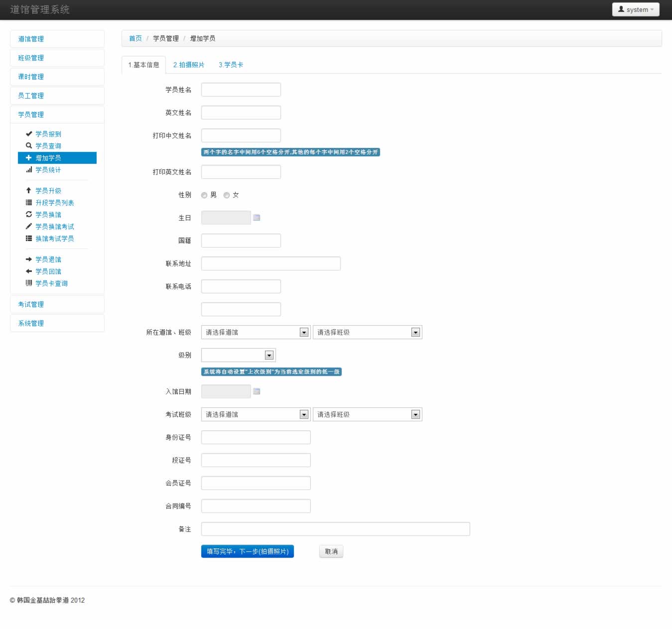
Task: Click the list icon beside 升段学员列表
Action: point(29,203)
